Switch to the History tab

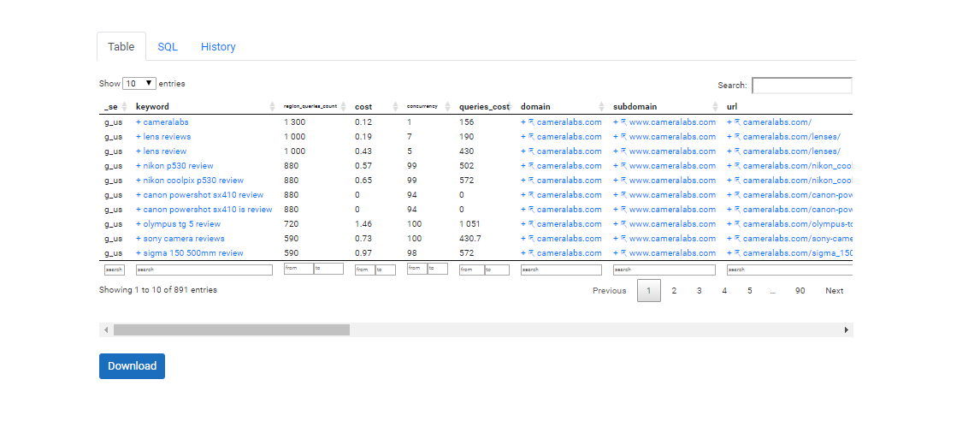(x=218, y=47)
